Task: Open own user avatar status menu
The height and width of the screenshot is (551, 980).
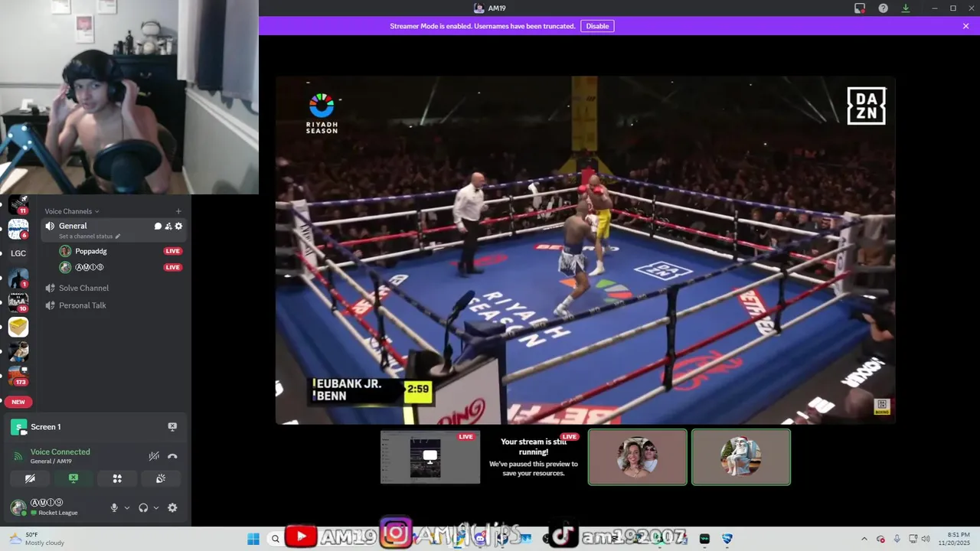Action: coord(18,507)
